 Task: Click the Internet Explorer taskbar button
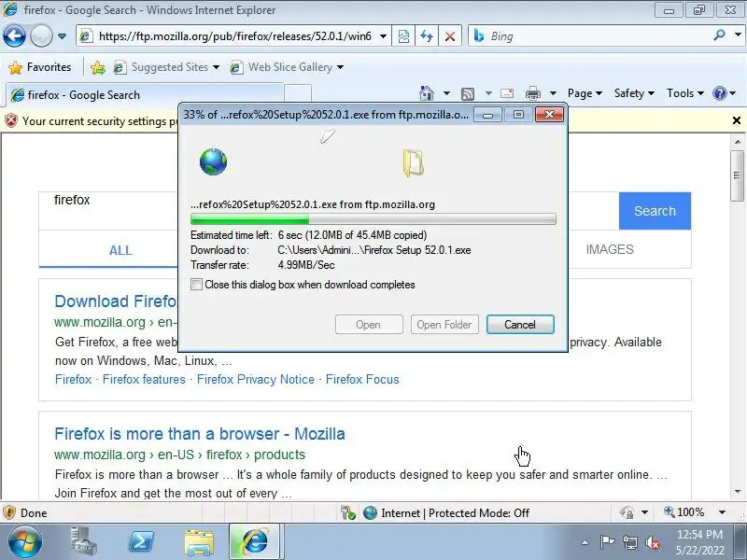(x=255, y=542)
